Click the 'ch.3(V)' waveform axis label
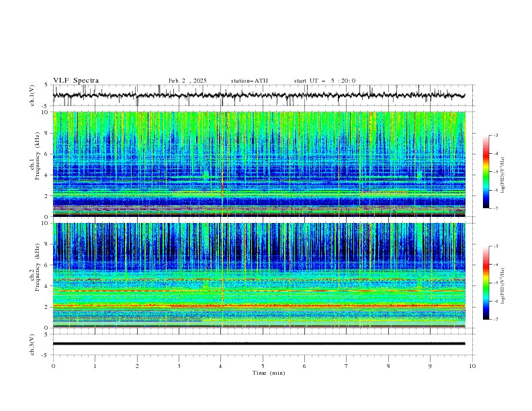Screen dimensions: 532x411 click(32, 345)
